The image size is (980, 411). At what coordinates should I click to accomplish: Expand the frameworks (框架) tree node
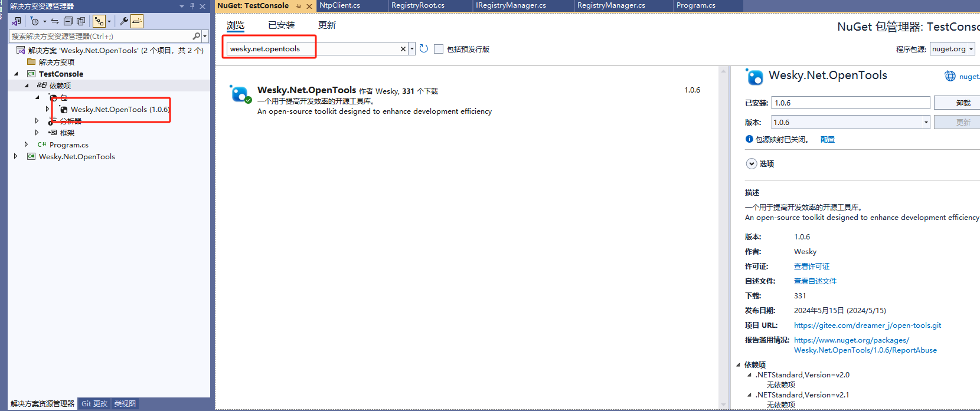(37, 133)
